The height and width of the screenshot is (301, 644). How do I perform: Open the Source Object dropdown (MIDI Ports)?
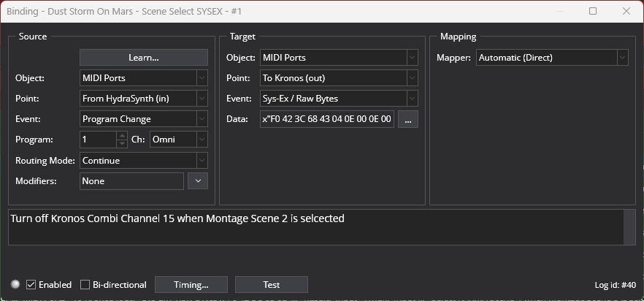coord(144,77)
